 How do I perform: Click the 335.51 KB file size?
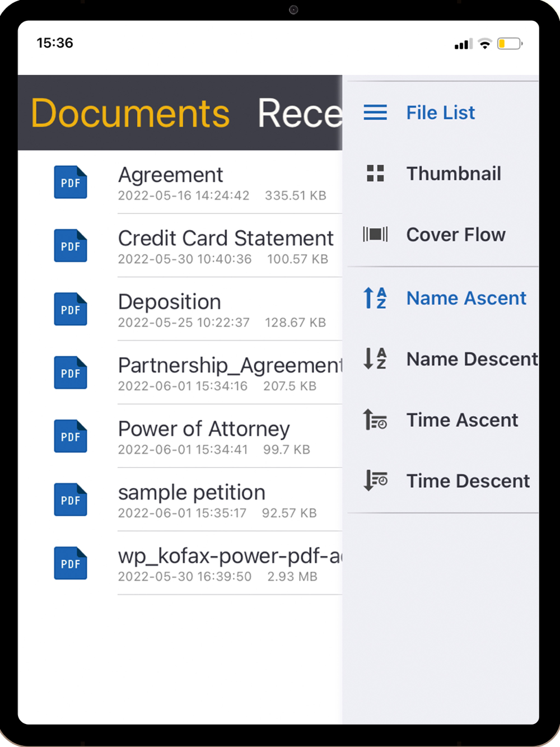295,195
